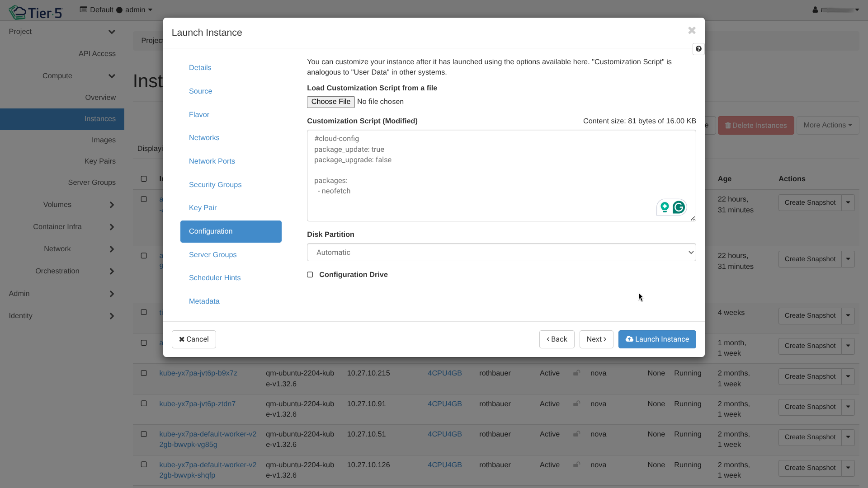
Task: Open the Default admin project selector
Action: [116, 10]
